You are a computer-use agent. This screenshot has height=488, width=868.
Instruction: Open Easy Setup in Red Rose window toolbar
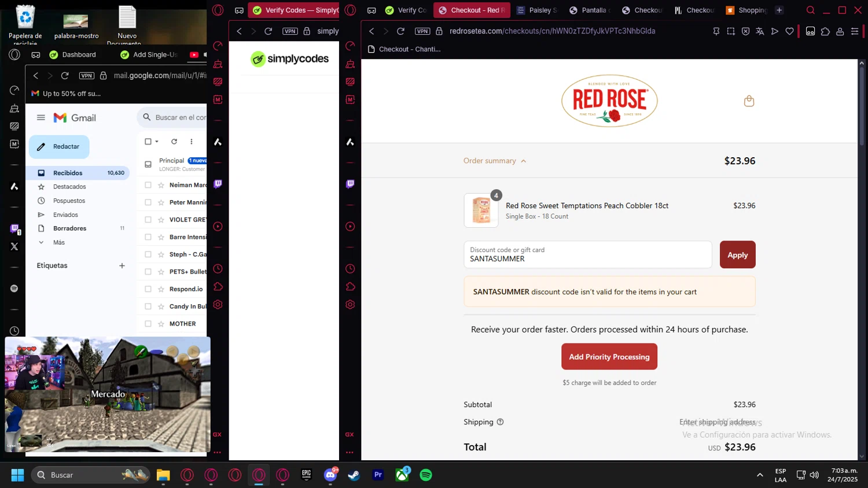(x=855, y=31)
